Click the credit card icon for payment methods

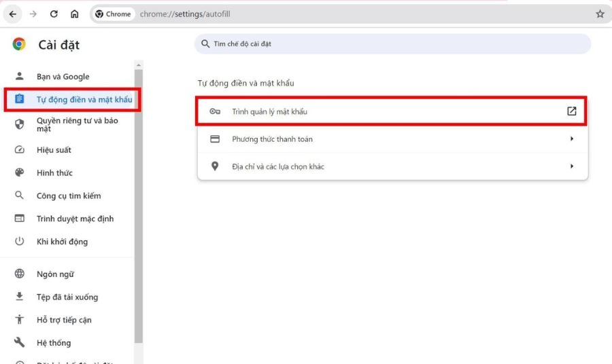[x=215, y=139]
